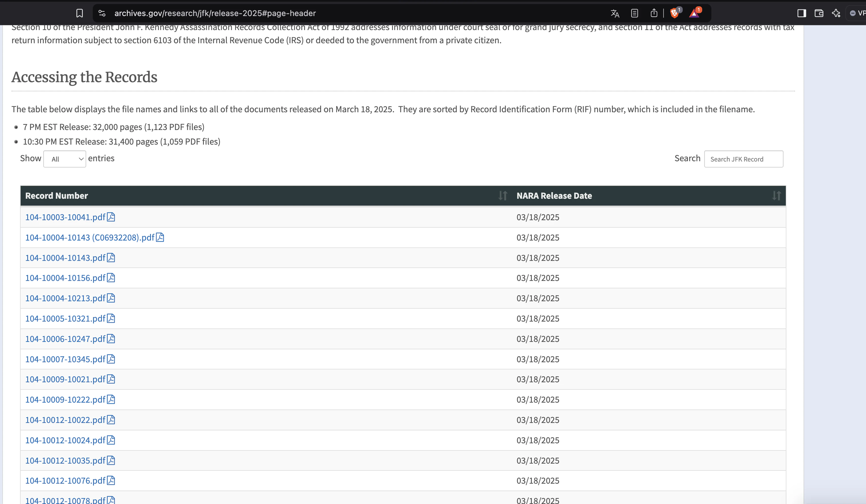This screenshot has height=504, width=866.
Task: Click PDF icon next to 104-10007-10345.pdf
Action: click(x=111, y=359)
